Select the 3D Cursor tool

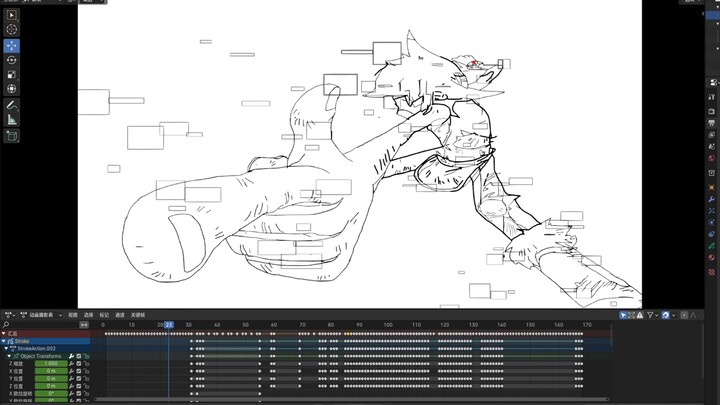click(x=11, y=29)
